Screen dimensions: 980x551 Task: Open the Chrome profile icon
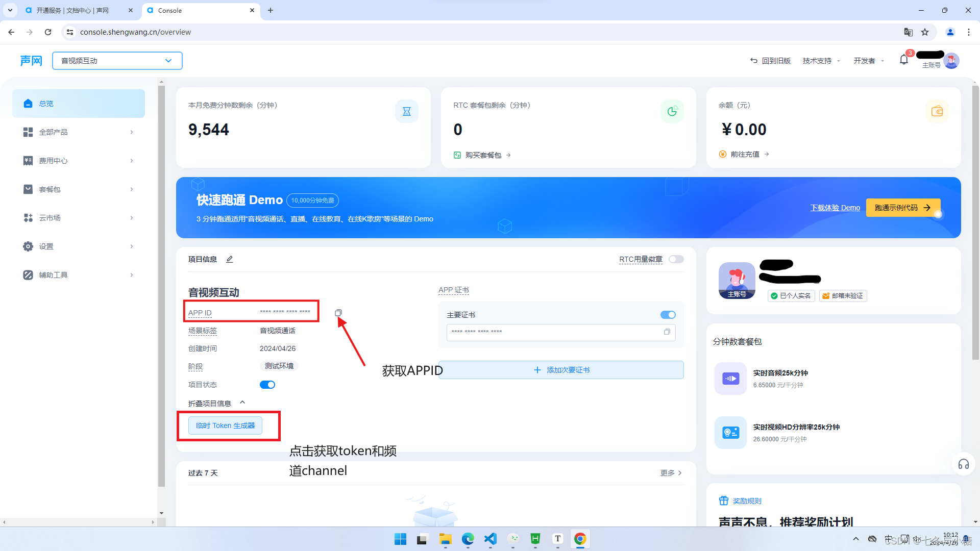tap(950, 32)
